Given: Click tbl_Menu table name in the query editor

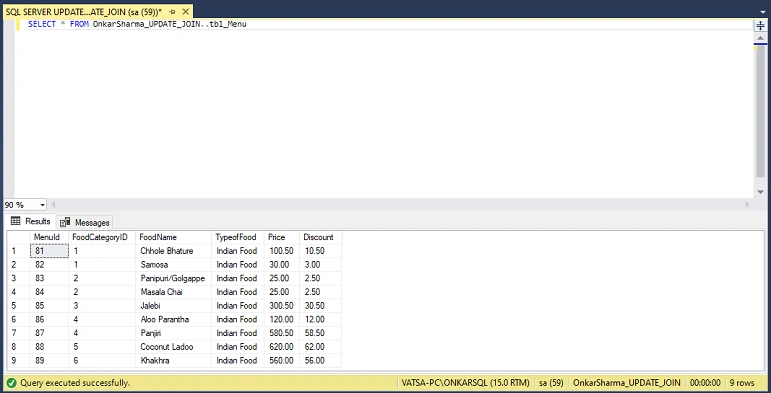Looking at the screenshot, I should 228,24.
